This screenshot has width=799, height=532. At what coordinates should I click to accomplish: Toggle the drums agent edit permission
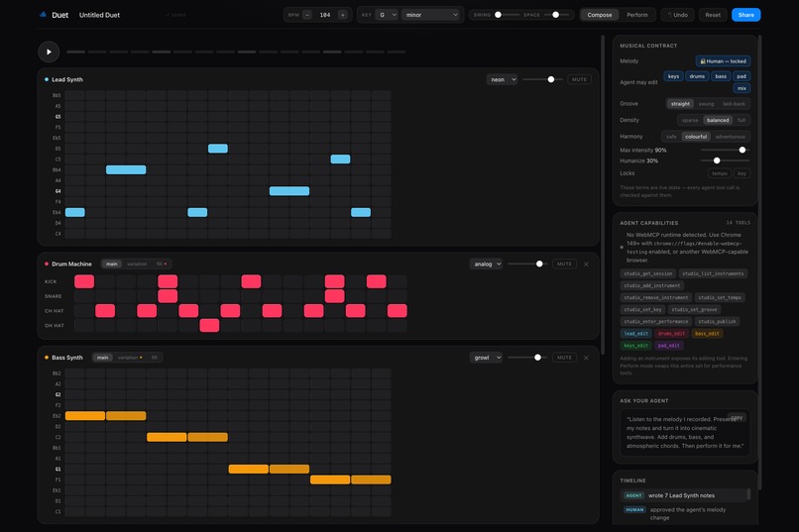(x=697, y=76)
